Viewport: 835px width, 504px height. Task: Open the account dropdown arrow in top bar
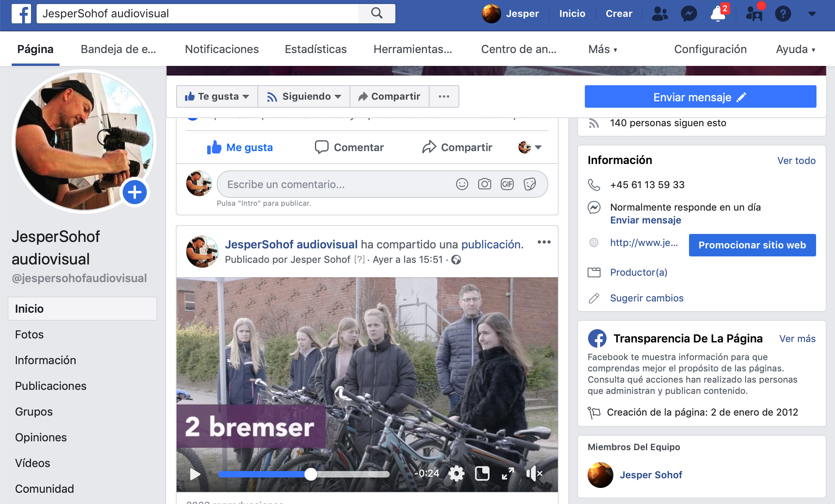[x=812, y=14]
